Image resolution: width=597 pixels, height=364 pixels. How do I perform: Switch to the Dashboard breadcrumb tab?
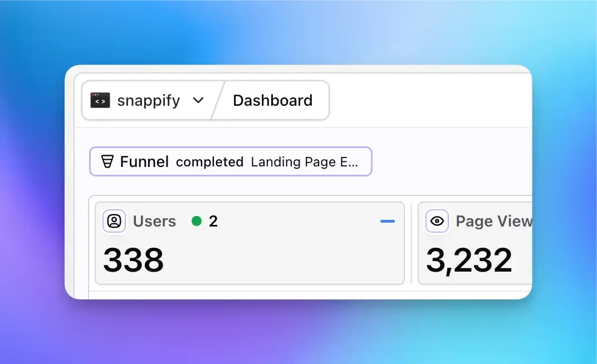click(x=272, y=100)
